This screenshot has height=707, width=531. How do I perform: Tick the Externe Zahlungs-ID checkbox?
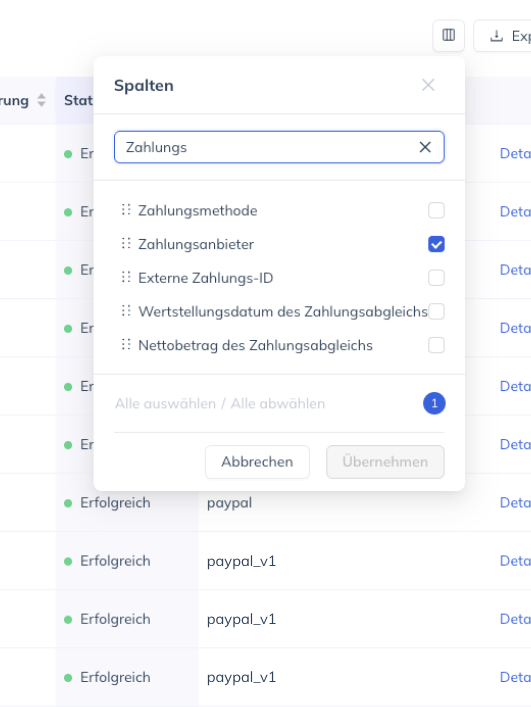pos(436,278)
